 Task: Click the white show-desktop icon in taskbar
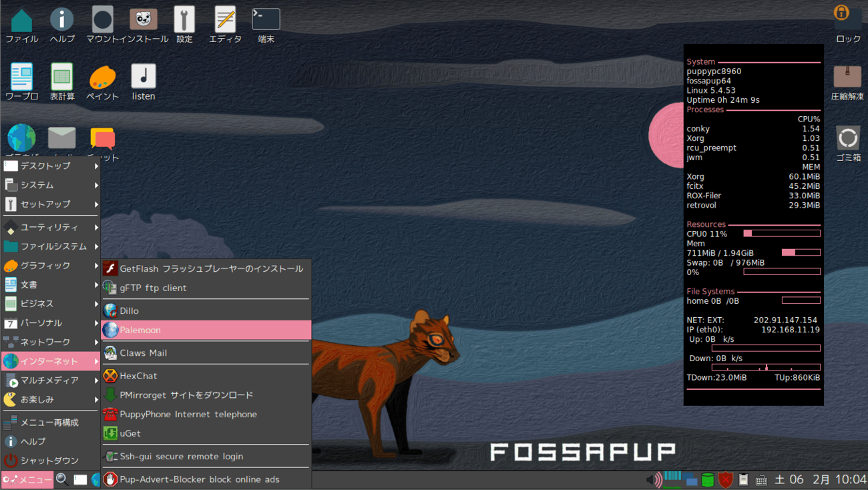[x=80, y=479]
